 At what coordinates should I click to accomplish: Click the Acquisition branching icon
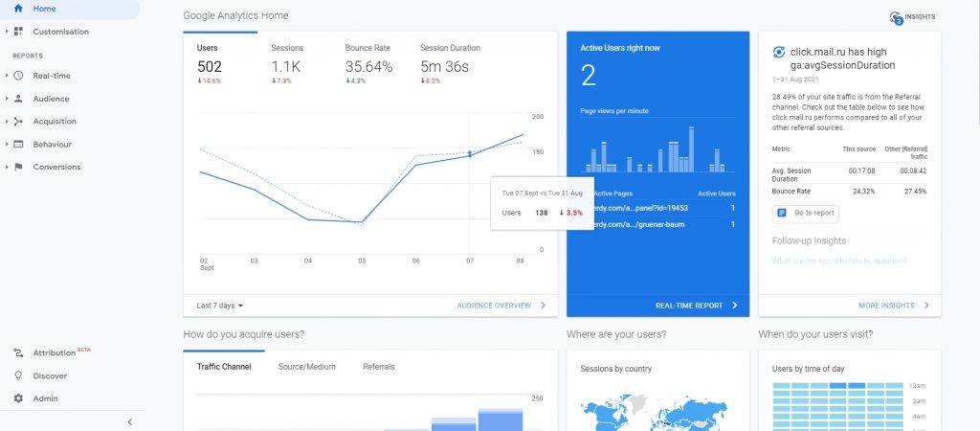(x=18, y=122)
